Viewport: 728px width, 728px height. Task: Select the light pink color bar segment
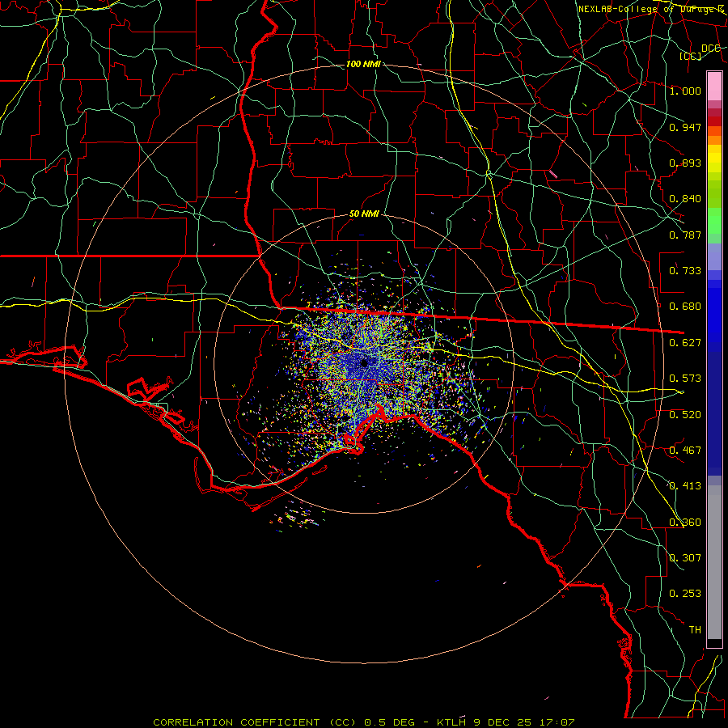(x=714, y=86)
